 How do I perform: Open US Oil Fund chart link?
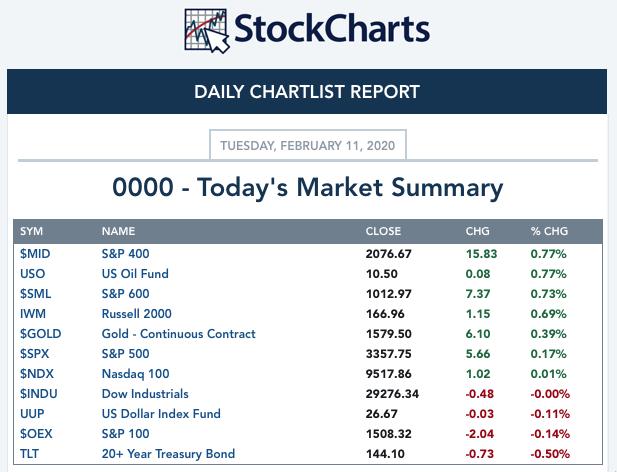pyautogui.click(x=135, y=274)
